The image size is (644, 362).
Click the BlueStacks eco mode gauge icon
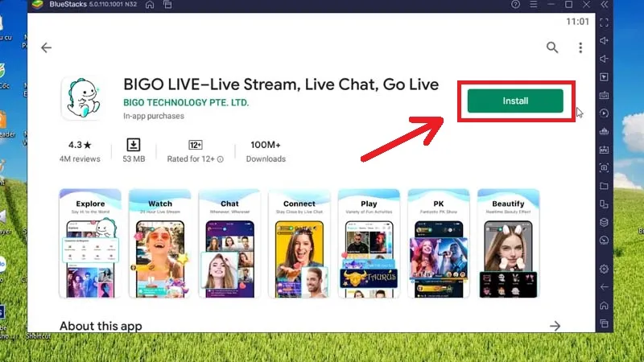pyautogui.click(x=604, y=240)
